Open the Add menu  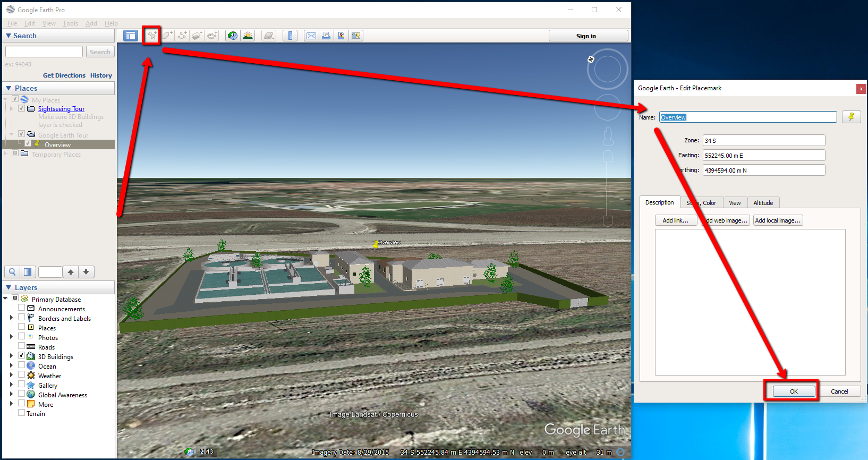(91, 23)
